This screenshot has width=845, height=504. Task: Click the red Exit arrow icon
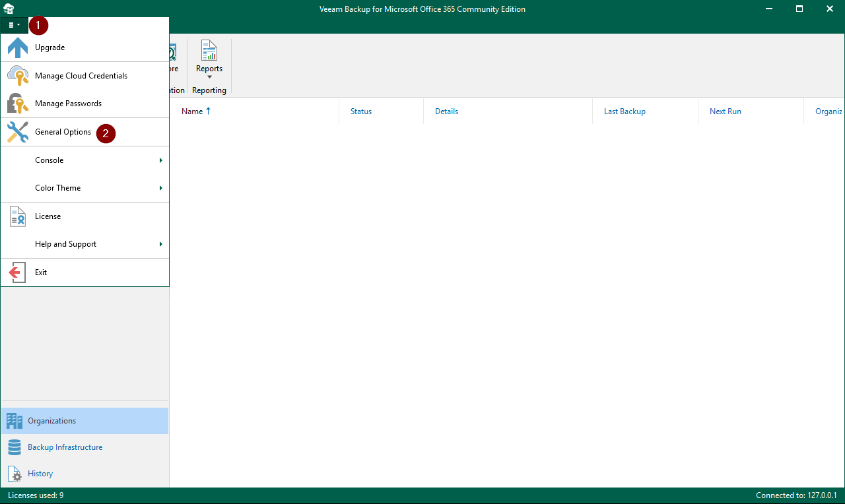pos(17,272)
